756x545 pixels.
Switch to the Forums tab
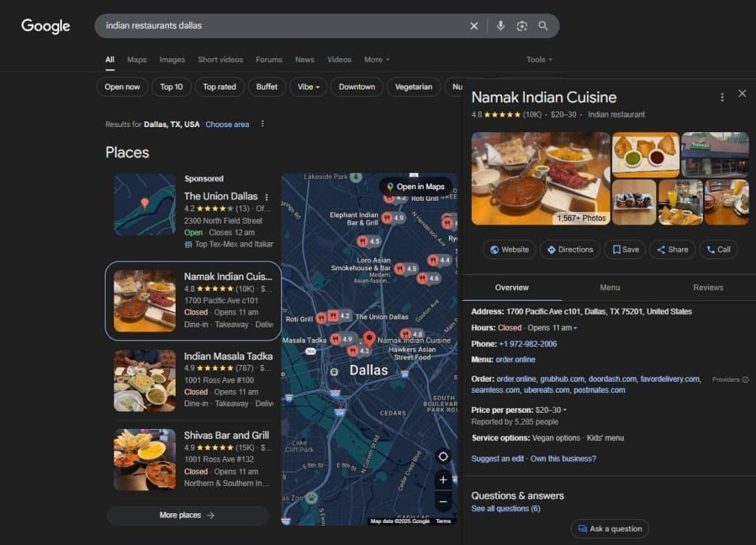pyautogui.click(x=269, y=60)
